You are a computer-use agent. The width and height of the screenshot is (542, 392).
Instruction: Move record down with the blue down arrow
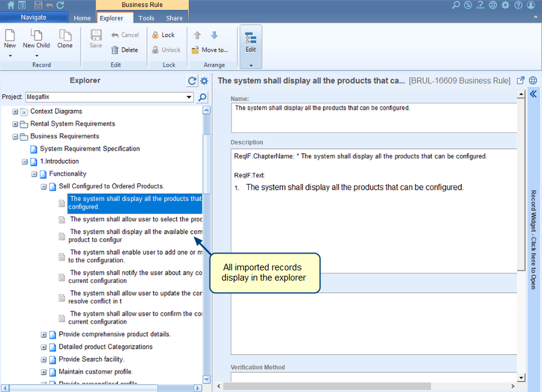(x=214, y=36)
